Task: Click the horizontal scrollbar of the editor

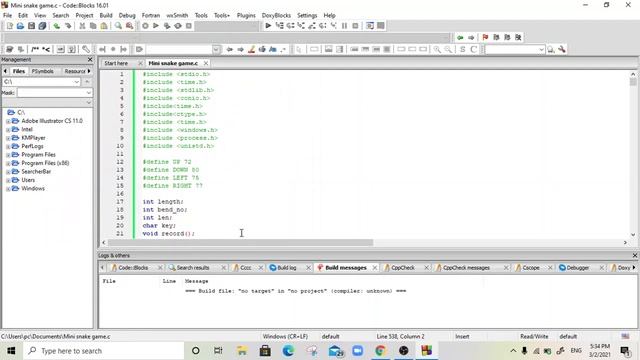Action: (241, 242)
